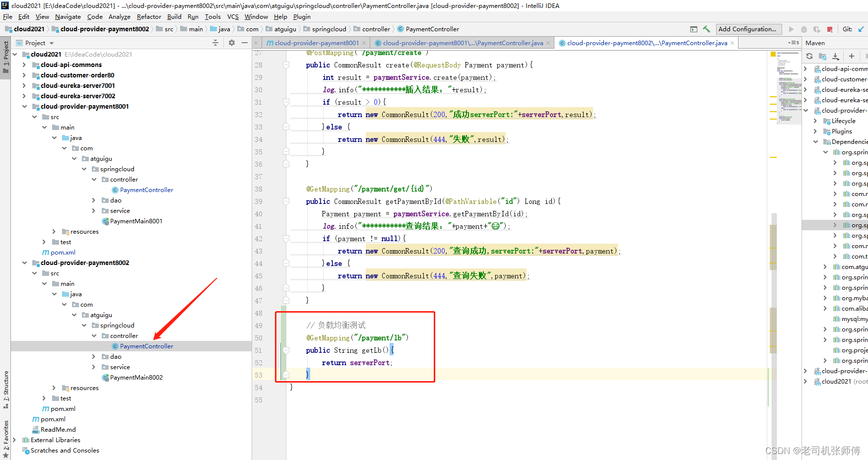The height and width of the screenshot is (460, 868).
Task: Expand Maven Lifecycle node
Action: [x=815, y=121]
